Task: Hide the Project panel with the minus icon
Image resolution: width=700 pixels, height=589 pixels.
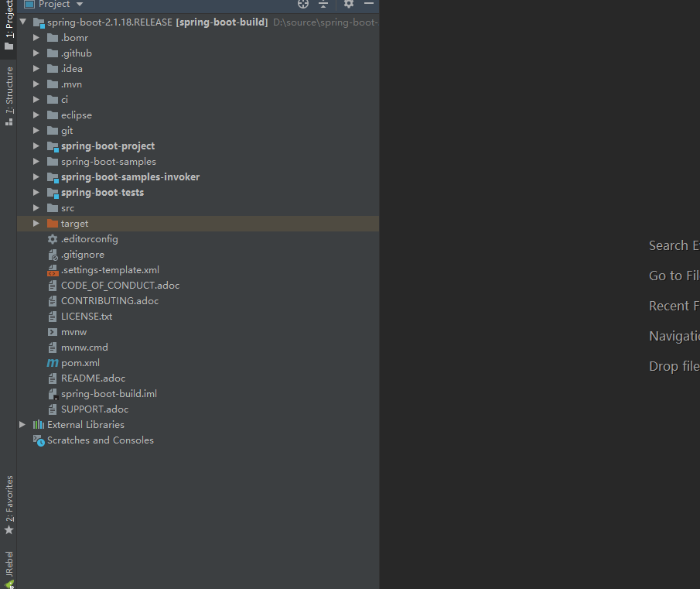Action: 369,4
